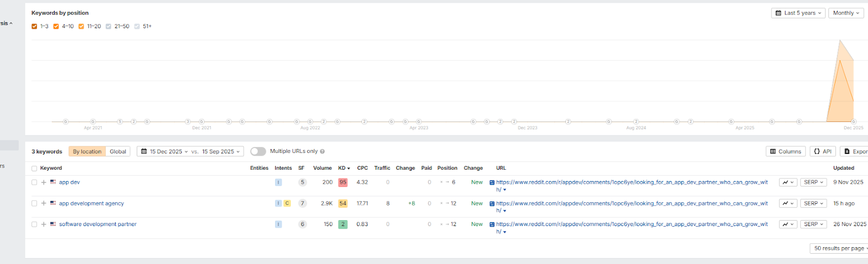Enable the 21–50 position checkbox

[108, 27]
